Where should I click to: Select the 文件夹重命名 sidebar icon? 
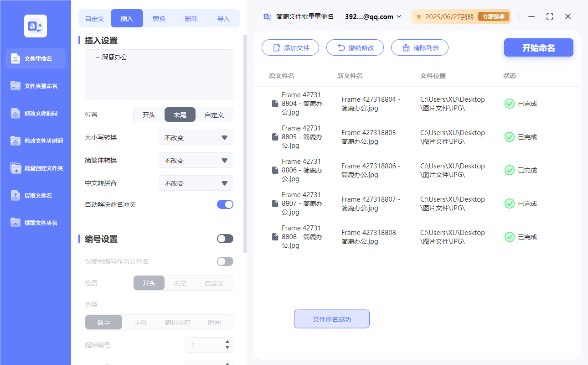[x=35, y=86]
